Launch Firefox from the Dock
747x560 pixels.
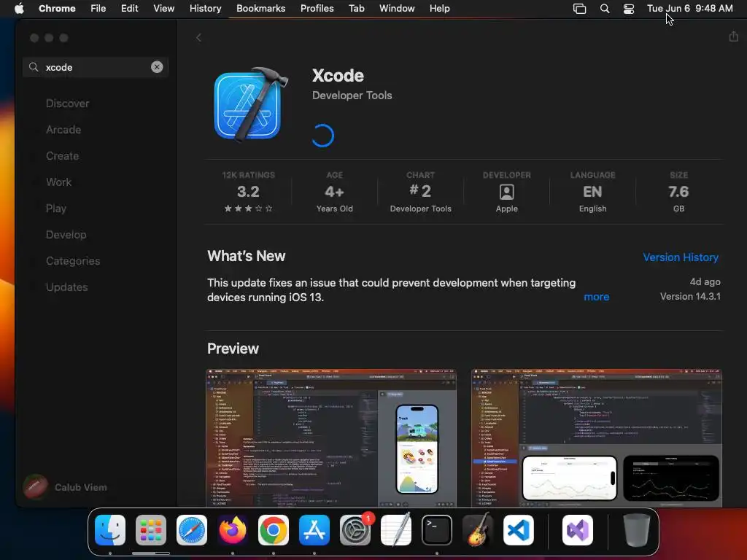pyautogui.click(x=233, y=530)
